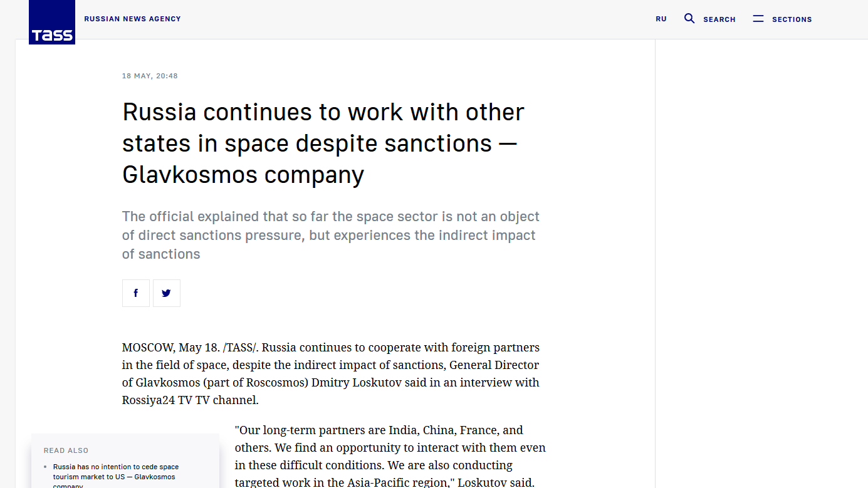Switch language to RU
This screenshot has height=488, width=868.
coord(661,19)
